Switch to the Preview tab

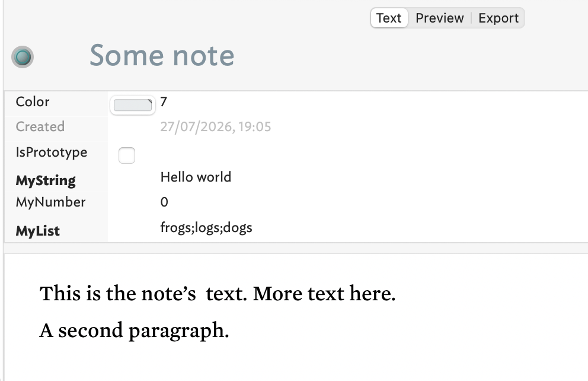click(x=439, y=18)
